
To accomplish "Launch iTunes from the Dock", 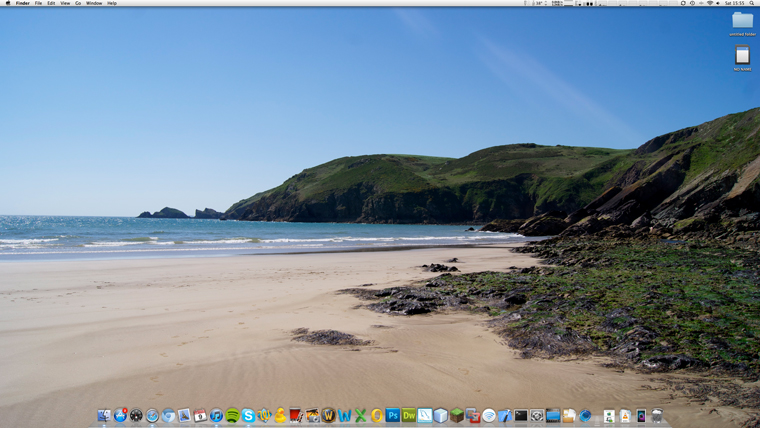I will pyautogui.click(x=216, y=415).
